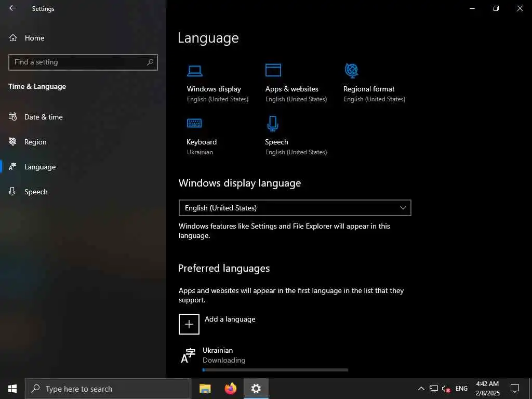
Task: Open Speech settings in the sidebar
Action: pos(36,192)
